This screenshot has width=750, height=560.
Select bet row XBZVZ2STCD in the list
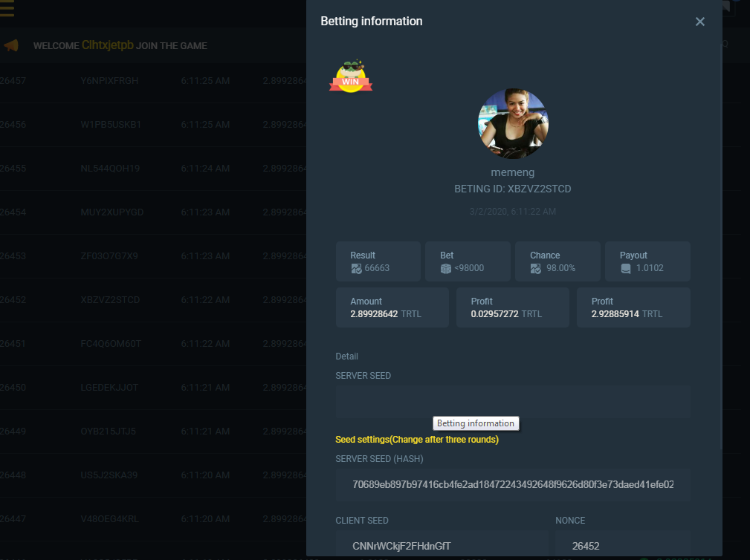[109, 300]
